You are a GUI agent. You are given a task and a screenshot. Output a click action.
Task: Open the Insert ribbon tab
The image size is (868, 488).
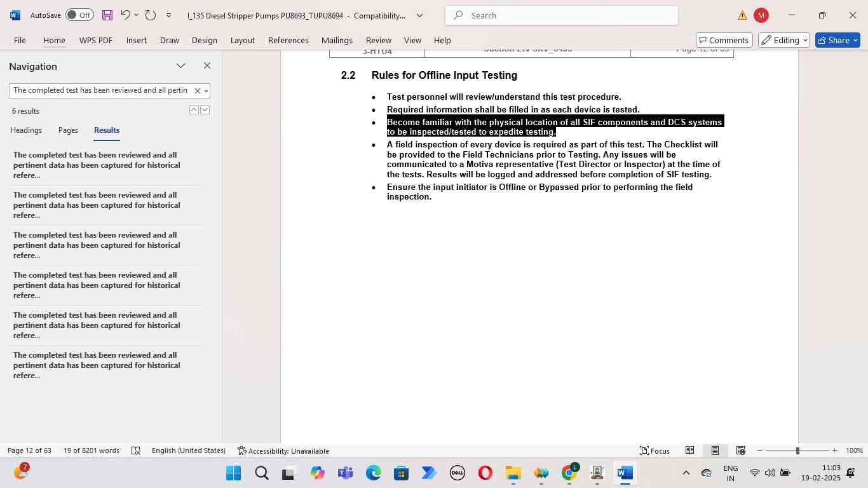pos(136,40)
